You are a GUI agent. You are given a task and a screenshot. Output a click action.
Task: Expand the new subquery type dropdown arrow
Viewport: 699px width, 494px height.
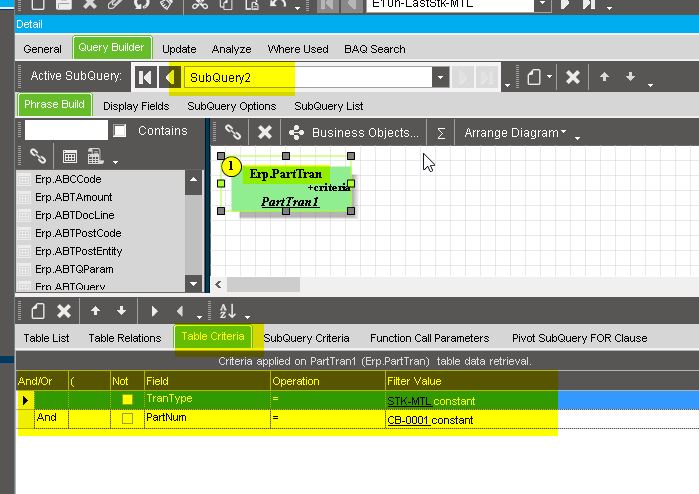549,77
